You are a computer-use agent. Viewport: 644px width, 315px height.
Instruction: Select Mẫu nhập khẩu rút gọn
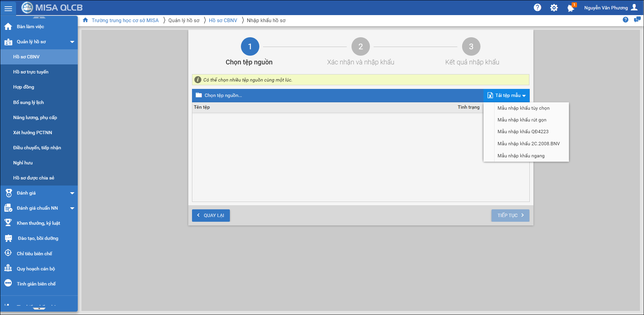[x=522, y=120]
